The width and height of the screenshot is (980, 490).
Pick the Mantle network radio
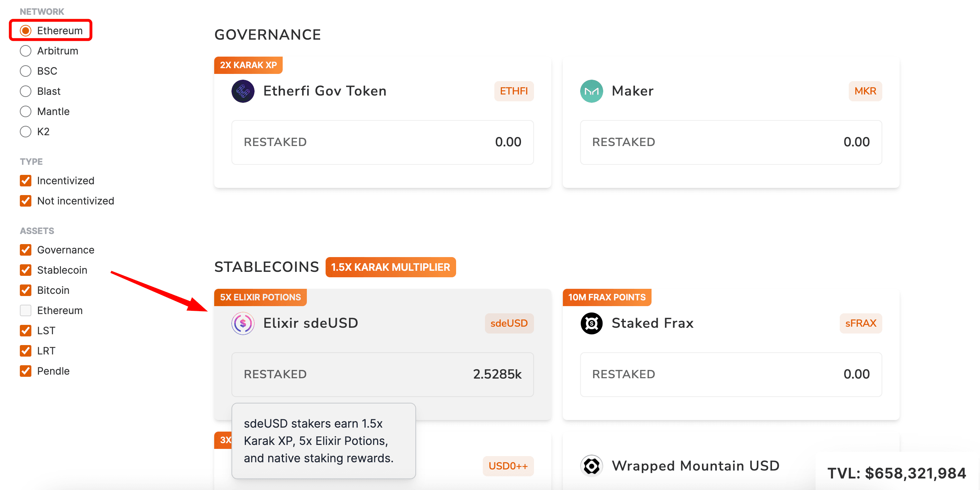(x=26, y=111)
